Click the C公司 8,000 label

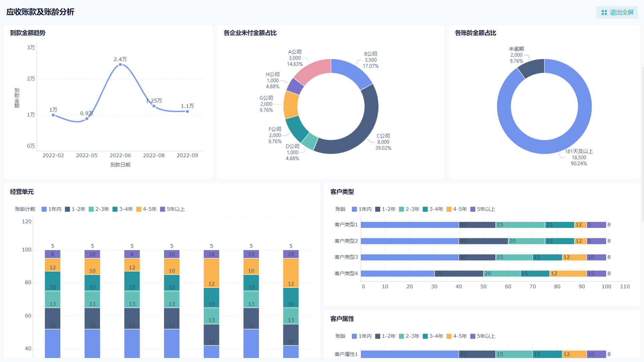tap(383, 142)
